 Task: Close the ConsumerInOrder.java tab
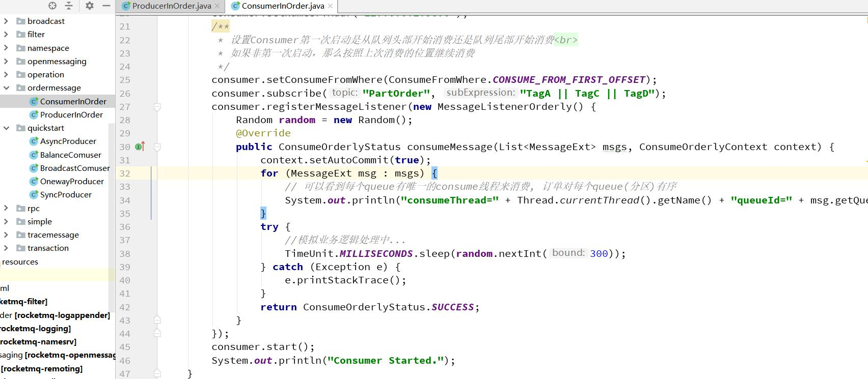coord(331,6)
